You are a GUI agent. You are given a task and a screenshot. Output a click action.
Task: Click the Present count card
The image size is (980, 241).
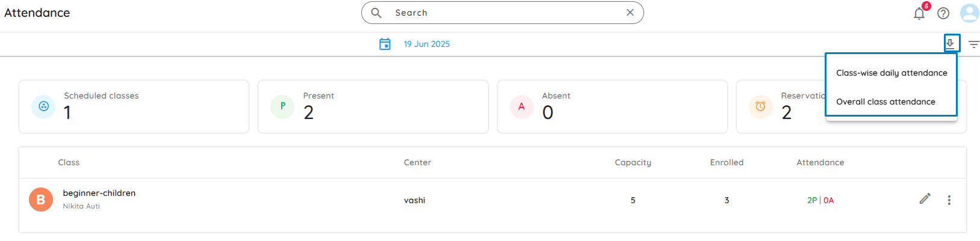(x=373, y=106)
